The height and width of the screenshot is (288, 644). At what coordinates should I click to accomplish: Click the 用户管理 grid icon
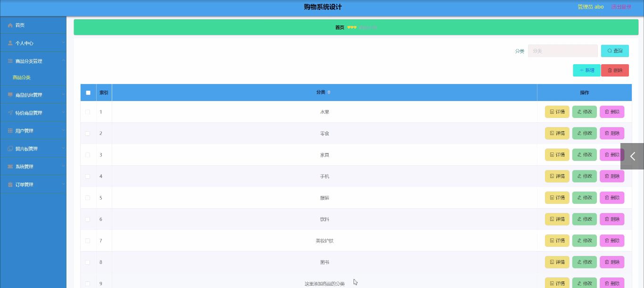[x=9, y=130]
